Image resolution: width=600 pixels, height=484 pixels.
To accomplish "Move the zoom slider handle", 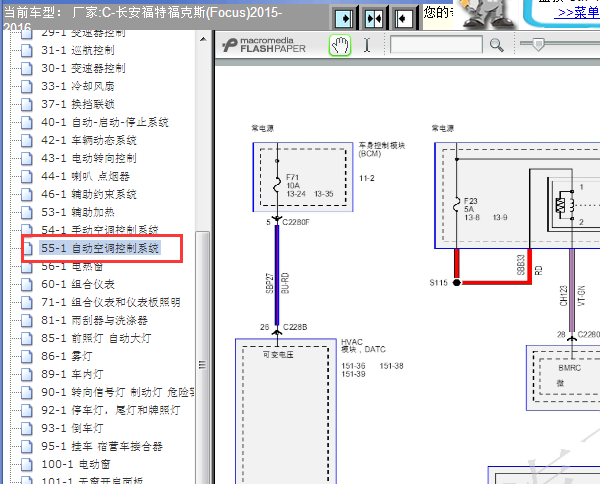I will (538, 44).
